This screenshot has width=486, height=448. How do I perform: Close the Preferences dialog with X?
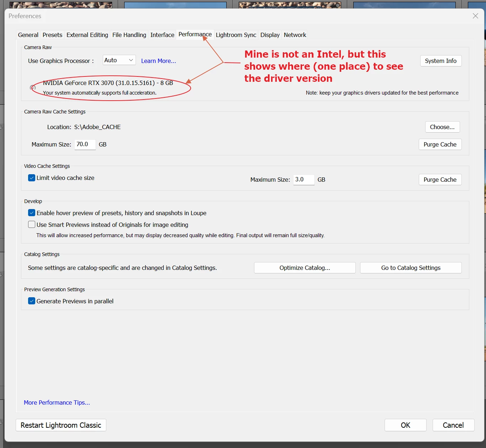(475, 16)
